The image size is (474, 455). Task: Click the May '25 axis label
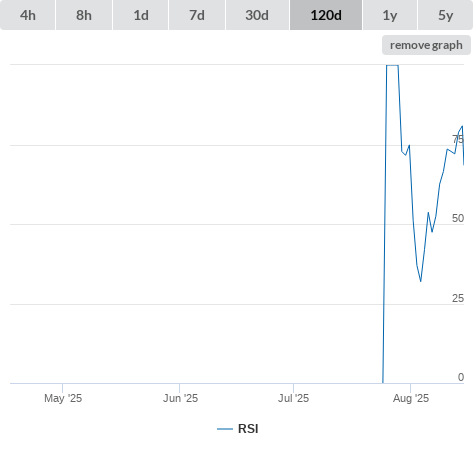click(63, 398)
